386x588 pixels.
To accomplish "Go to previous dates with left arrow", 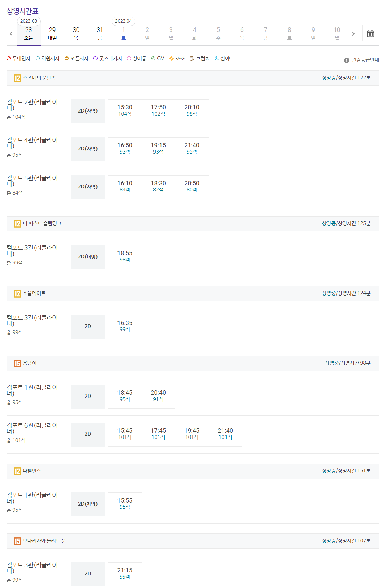I will tap(11, 34).
